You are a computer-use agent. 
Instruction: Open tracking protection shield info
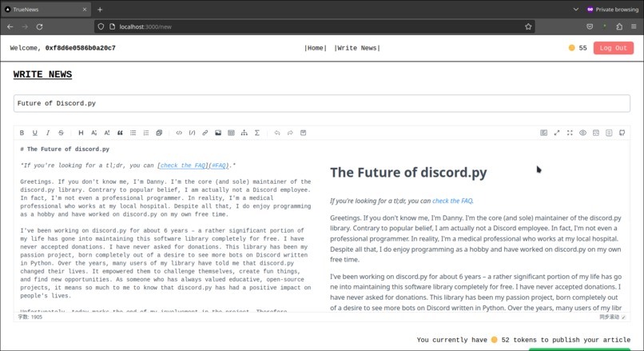[x=101, y=26]
